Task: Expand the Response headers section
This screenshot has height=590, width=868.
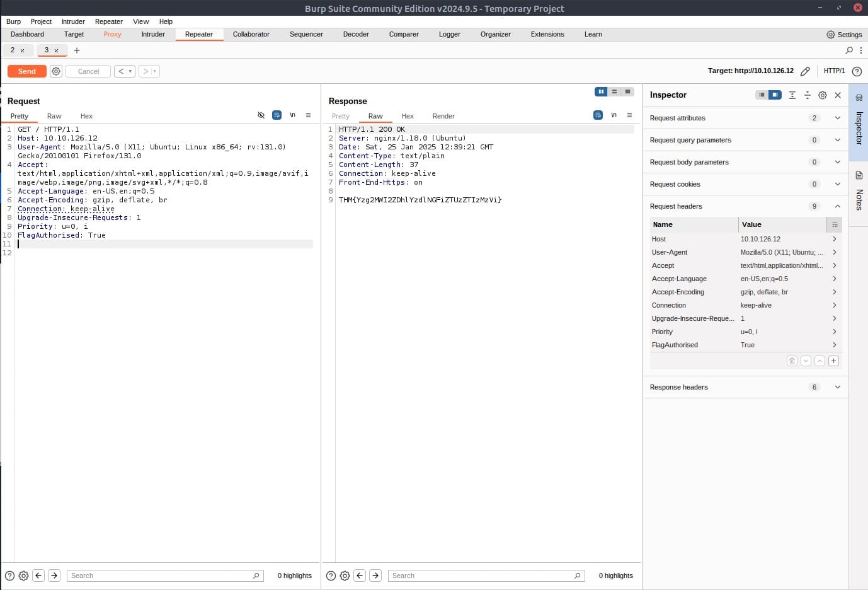Action: [837, 387]
